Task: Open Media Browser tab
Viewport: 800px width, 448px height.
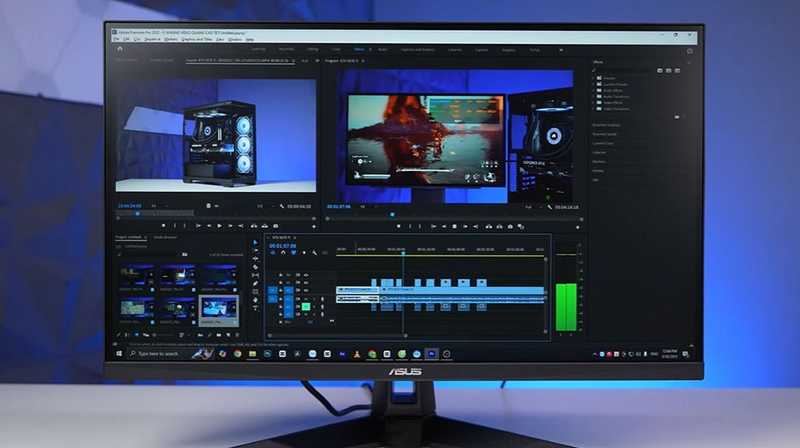Action: tap(165, 237)
